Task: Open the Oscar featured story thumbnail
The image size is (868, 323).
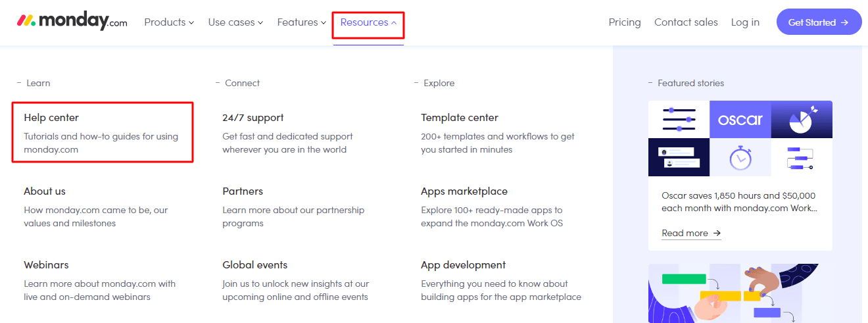Action: pyautogui.click(x=740, y=138)
